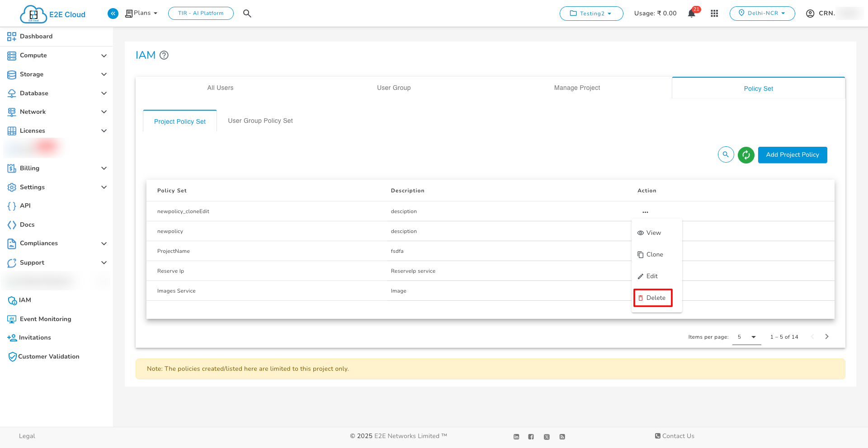The height and width of the screenshot is (448, 868).
Task: Switch to User Group Policy Set tab
Action: coord(260,121)
